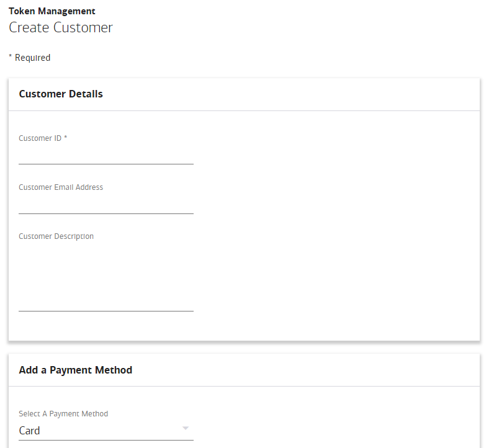Click the underline beneath Customer Email Address
Viewport: 494px width, 448px height.
pyautogui.click(x=106, y=213)
